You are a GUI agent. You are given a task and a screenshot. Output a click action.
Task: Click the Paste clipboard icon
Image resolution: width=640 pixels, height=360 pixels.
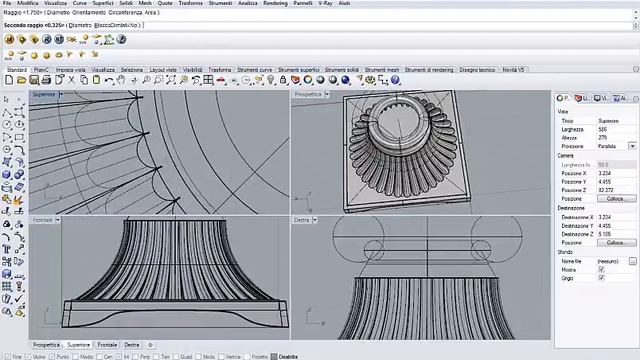96,80
